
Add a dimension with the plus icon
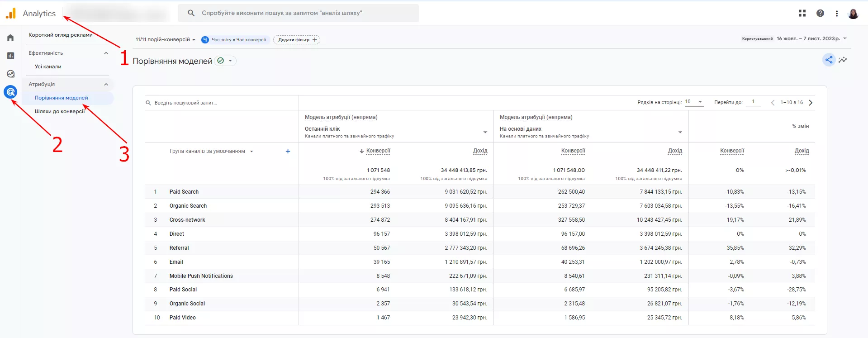(x=288, y=152)
